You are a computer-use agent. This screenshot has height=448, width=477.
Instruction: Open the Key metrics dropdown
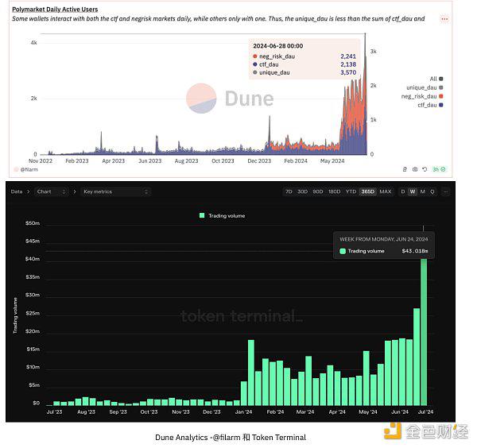(115, 191)
